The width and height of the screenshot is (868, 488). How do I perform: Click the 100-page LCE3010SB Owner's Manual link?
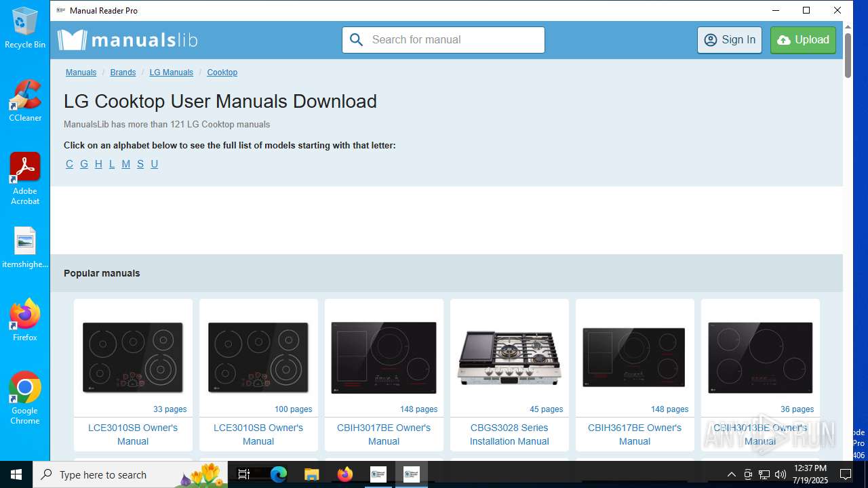click(258, 434)
